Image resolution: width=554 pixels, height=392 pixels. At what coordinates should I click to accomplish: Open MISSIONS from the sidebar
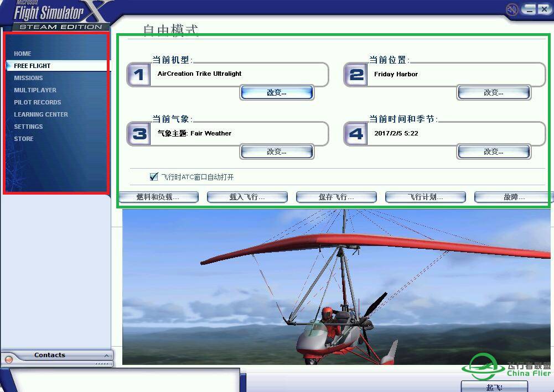[x=28, y=78]
